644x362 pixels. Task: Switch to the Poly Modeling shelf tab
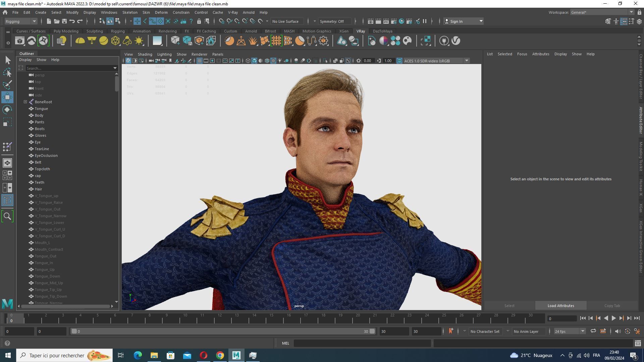click(x=66, y=31)
